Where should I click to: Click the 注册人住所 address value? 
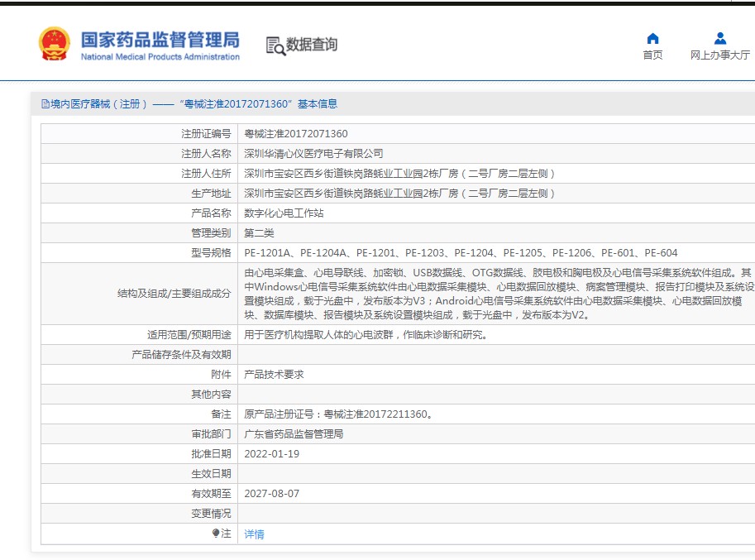click(x=399, y=174)
